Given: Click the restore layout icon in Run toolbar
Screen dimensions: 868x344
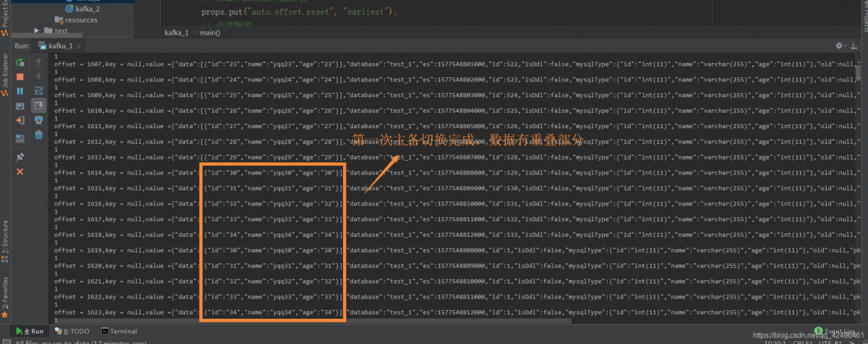Looking at the screenshot, I should [x=20, y=138].
